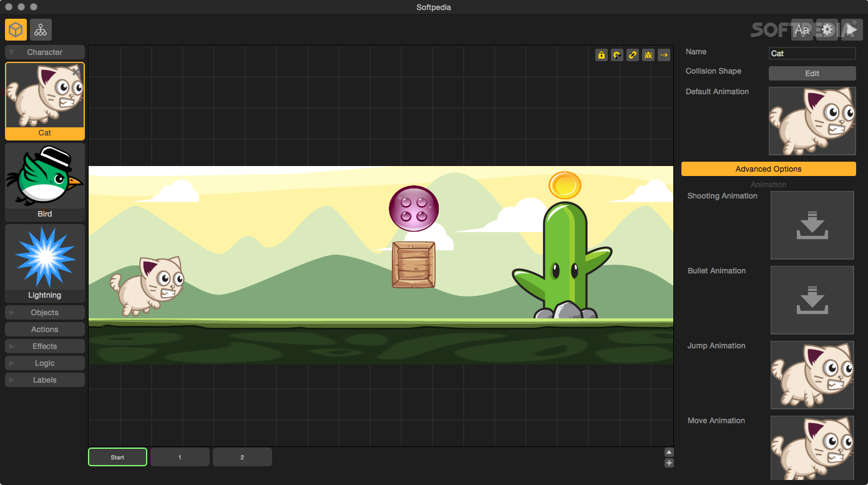Image resolution: width=868 pixels, height=485 pixels.
Task: Collapse the Character section
Action: pyautogui.click(x=45, y=52)
